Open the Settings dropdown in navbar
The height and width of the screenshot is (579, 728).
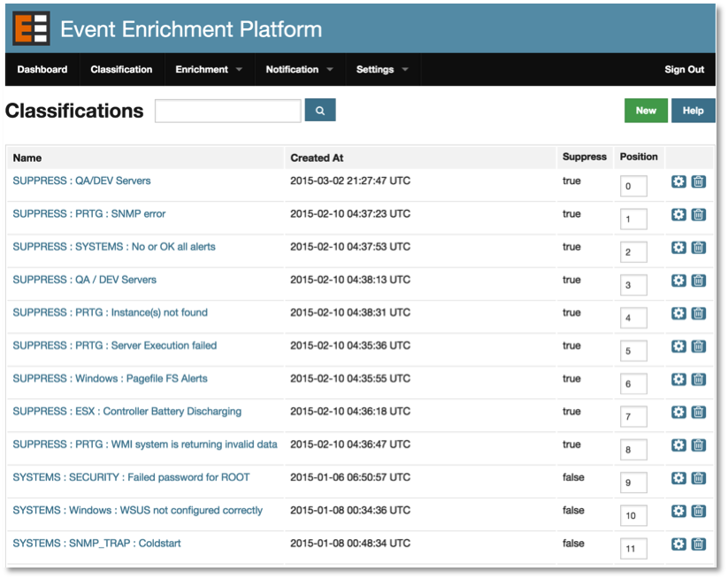tap(382, 70)
